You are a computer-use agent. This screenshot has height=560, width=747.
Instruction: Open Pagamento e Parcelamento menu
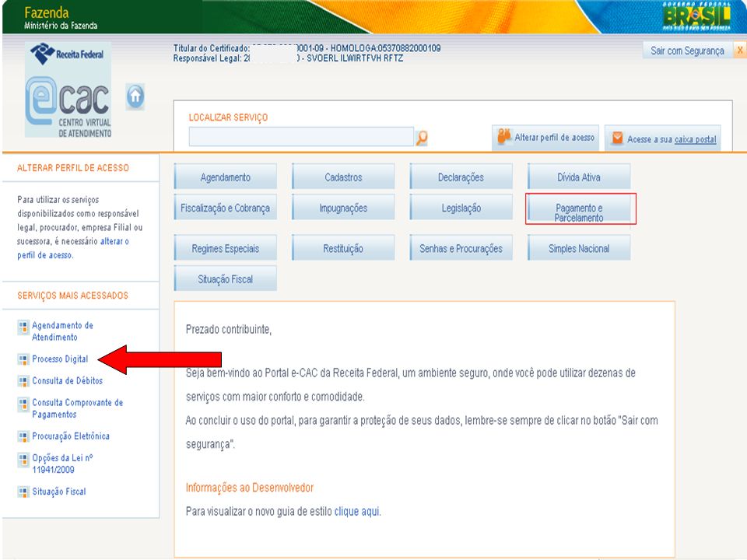tap(579, 209)
